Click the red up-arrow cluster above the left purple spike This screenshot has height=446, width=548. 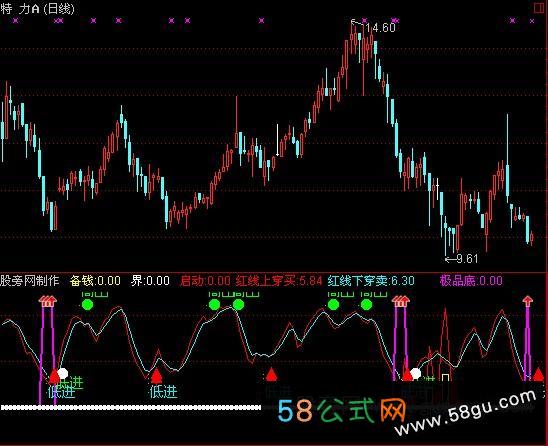[x=48, y=301]
